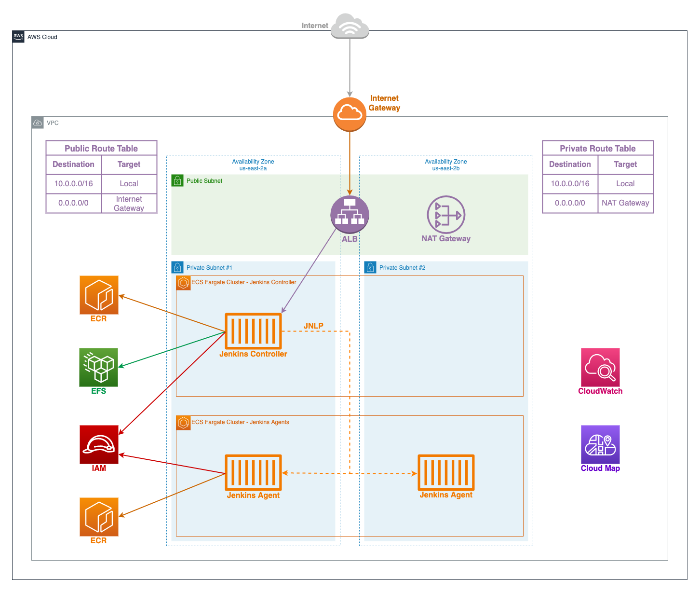Image resolution: width=700 pixels, height=592 pixels.
Task: Click the Cloud Map caption text
Action: (x=600, y=468)
